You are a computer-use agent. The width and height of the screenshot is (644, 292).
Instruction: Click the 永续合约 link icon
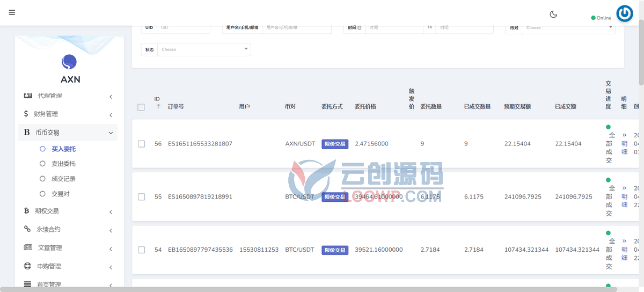(x=27, y=229)
